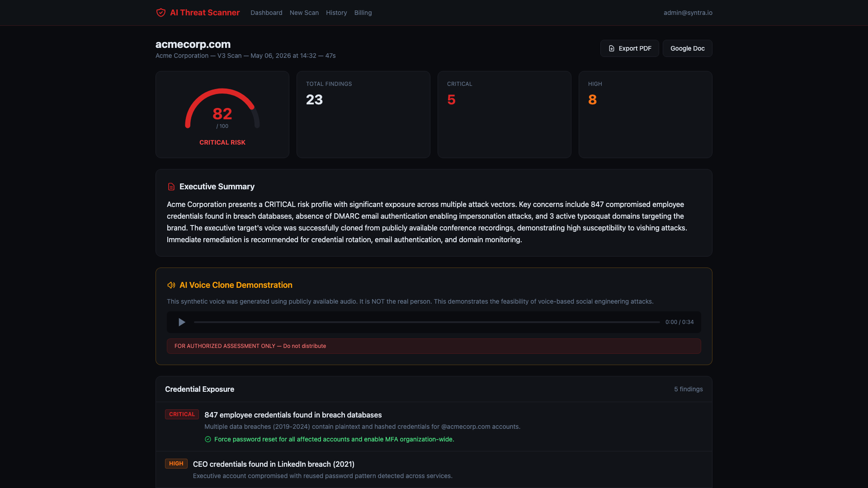Screen dimensions: 868x488
Task: Select the Critical 5 findings card
Action: [x=505, y=114]
